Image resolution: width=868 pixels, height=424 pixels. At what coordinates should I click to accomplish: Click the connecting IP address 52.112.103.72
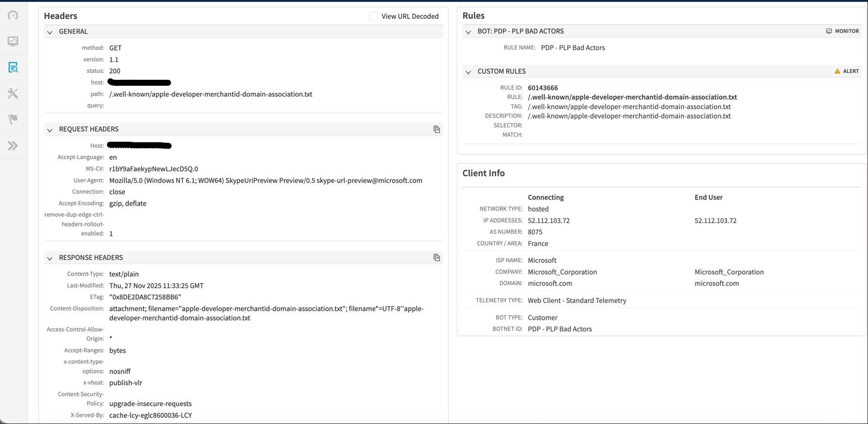coord(548,221)
